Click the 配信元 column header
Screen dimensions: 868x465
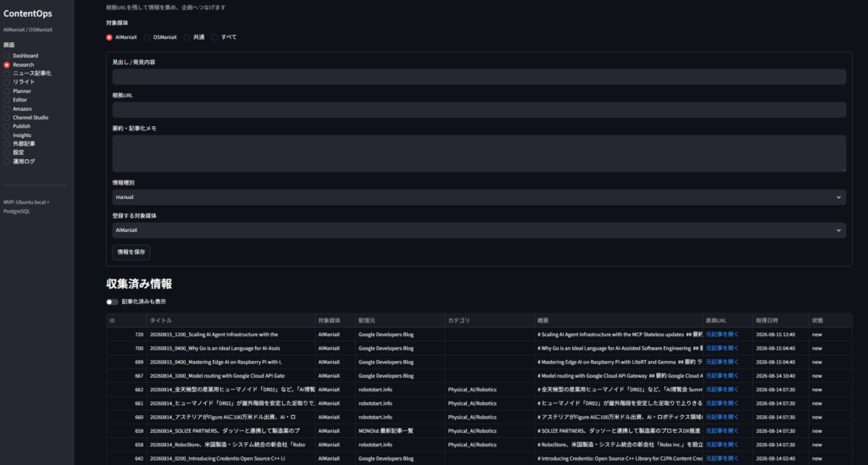point(400,321)
